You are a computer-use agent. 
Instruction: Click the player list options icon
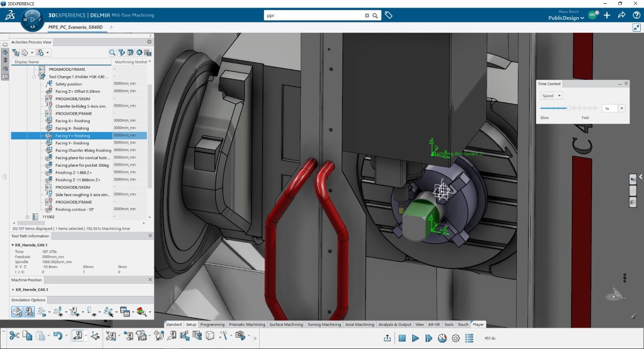(470, 338)
